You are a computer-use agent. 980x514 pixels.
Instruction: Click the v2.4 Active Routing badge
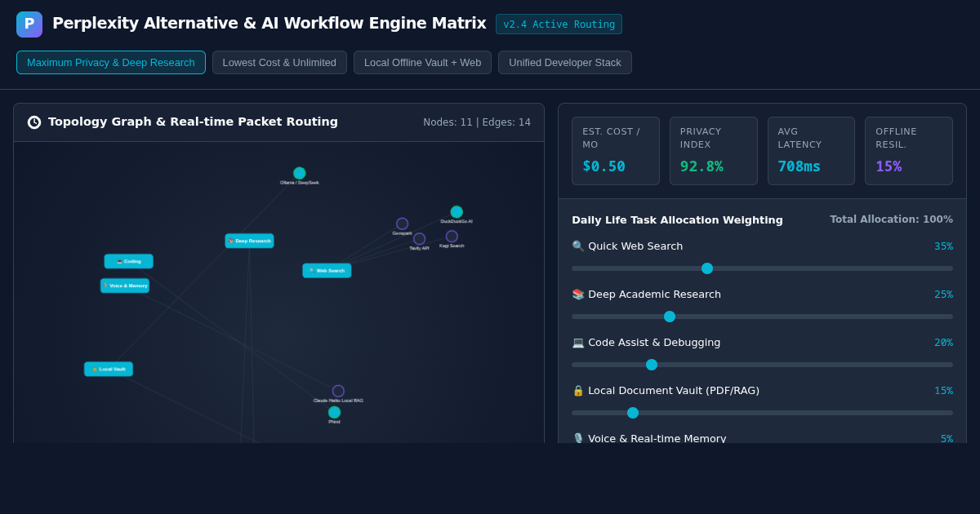(x=559, y=24)
